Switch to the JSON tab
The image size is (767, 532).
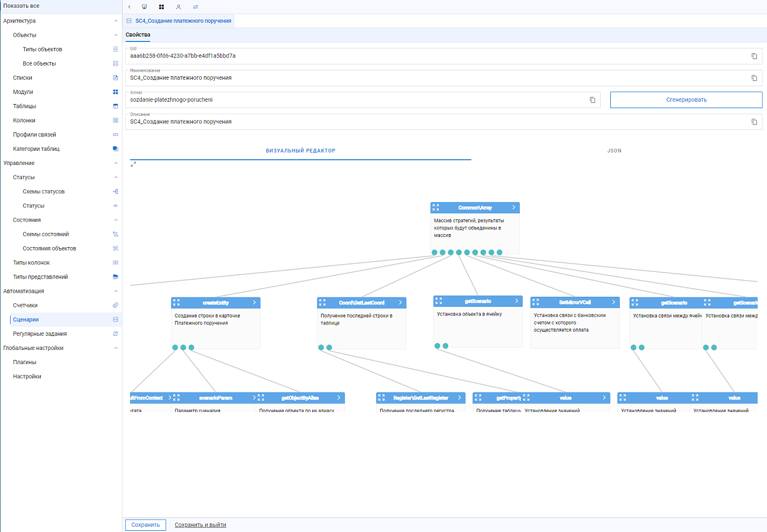[614, 151]
